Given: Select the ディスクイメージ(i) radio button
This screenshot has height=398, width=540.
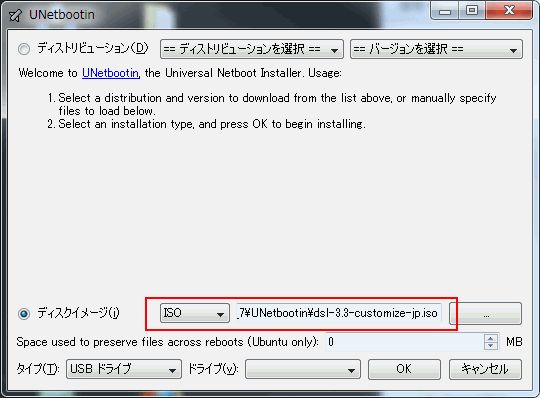Looking at the screenshot, I should pos(24,314).
